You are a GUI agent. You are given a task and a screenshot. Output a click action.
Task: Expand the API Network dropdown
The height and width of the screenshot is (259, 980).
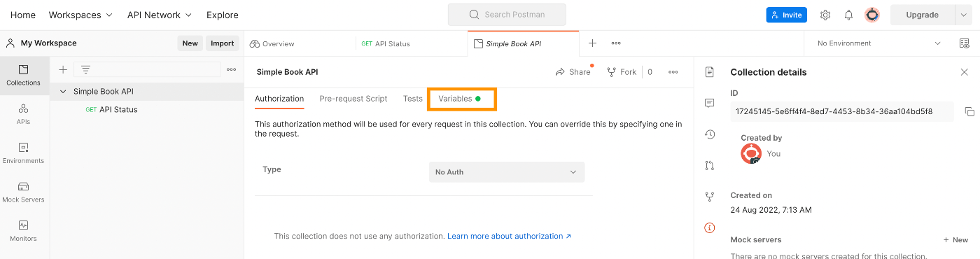point(160,15)
